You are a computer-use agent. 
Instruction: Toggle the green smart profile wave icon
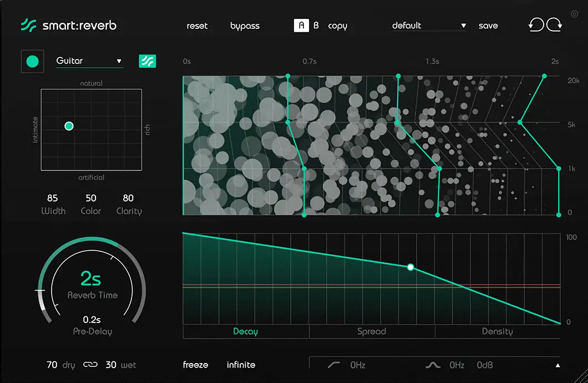148,61
